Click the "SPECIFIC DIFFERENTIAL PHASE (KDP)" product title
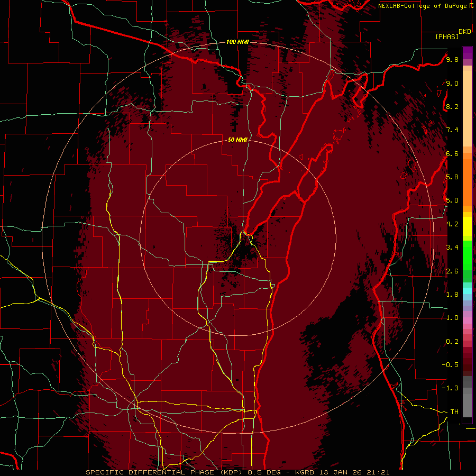 pyautogui.click(x=163, y=472)
